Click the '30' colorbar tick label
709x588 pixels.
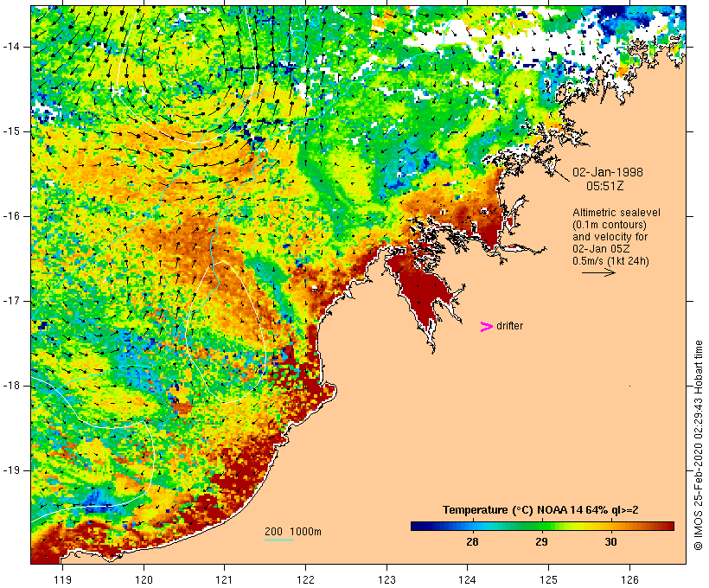point(611,542)
